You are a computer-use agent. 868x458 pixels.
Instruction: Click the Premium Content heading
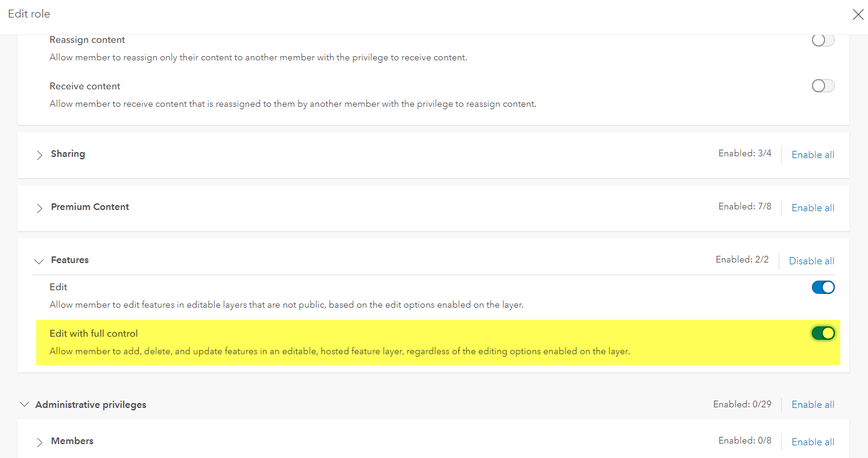click(90, 207)
